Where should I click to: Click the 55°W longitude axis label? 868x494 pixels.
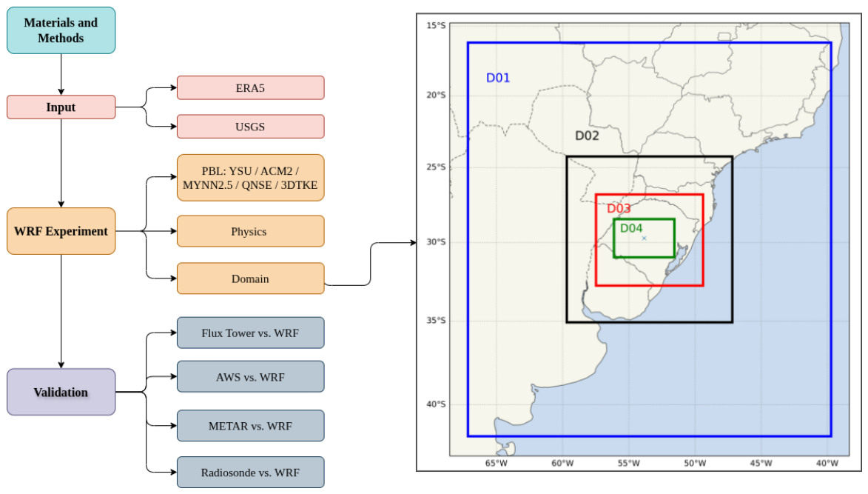(628, 463)
